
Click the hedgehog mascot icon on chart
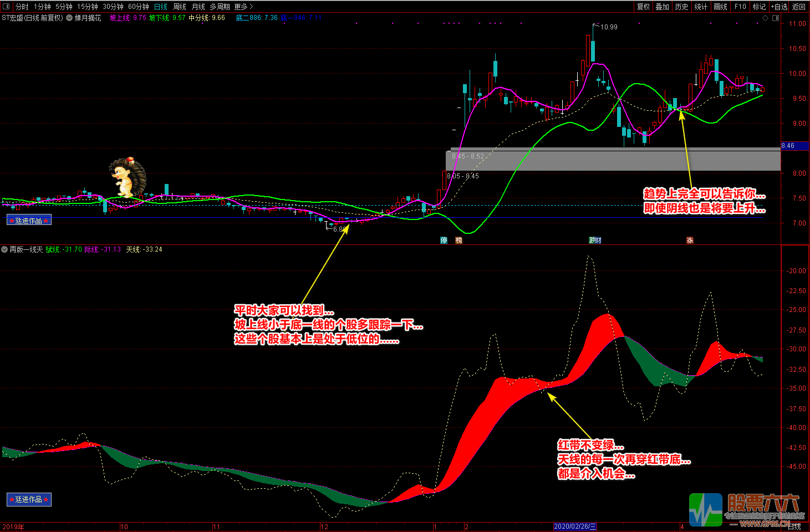pyautogui.click(x=128, y=177)
